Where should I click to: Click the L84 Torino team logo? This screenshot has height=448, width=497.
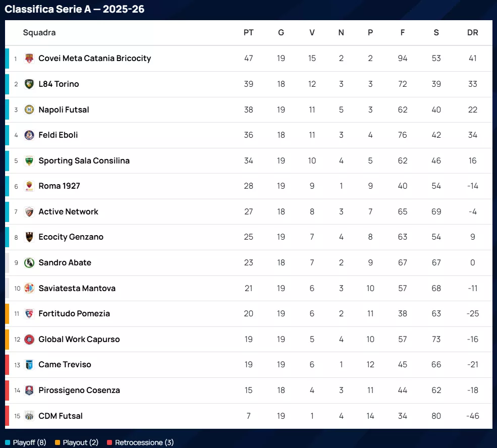point(29,84)
